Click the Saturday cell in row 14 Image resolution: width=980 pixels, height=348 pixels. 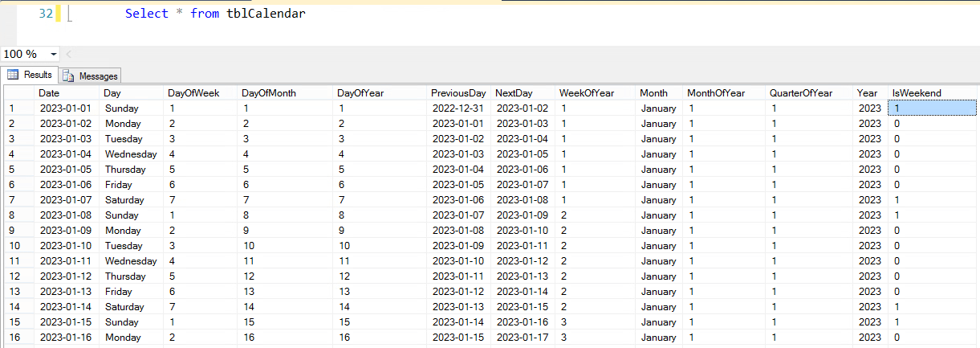[x=132, y=307]
